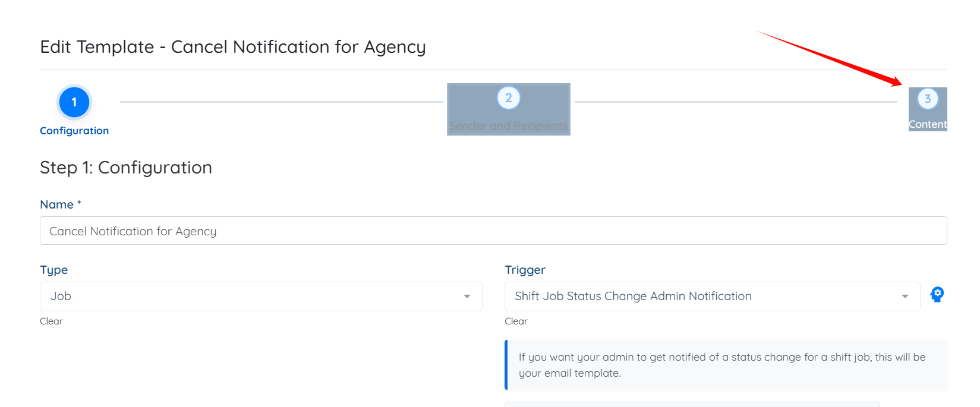Image resolution: width=980 pixels, height=407 pixels.
Task: Click the Name field label
Action: [x=57, y=204]
